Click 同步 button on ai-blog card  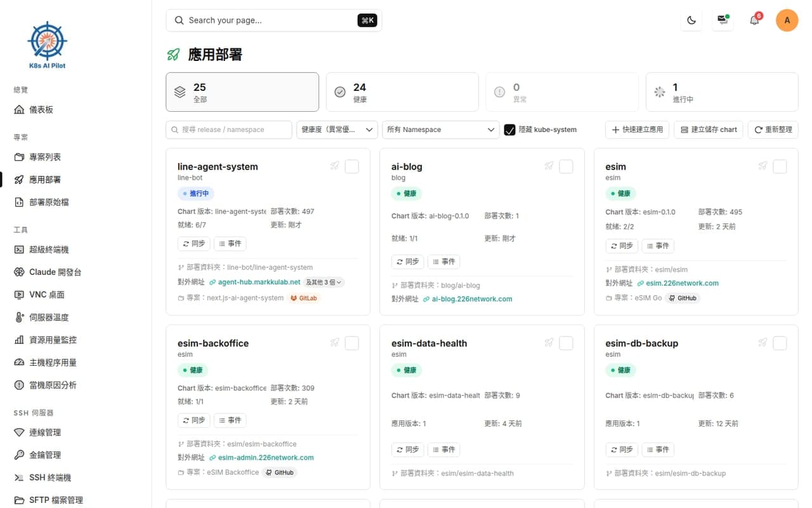(407, 262)
